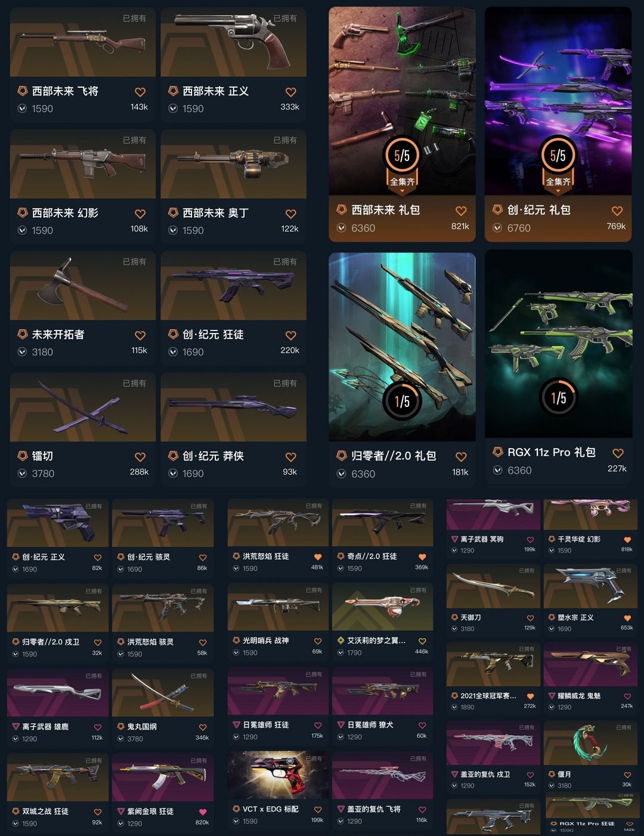Open the 西部未来 奥丁 skin title
The height and width of the screenshot is (836, 644).
215,213
